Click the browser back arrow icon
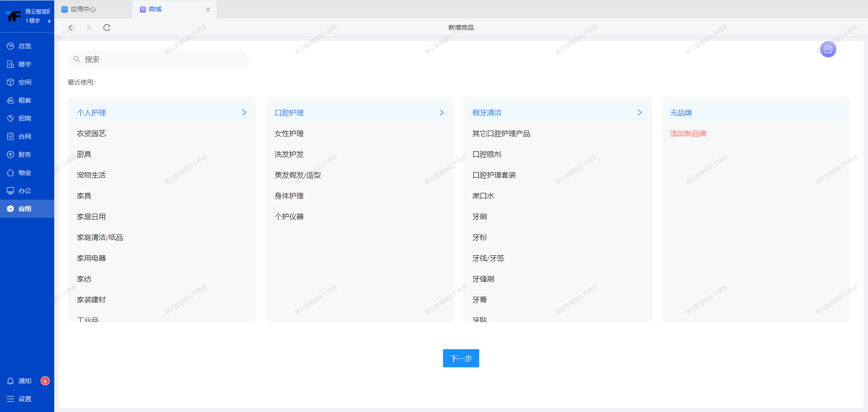The image size is (868, 412). 71,28
